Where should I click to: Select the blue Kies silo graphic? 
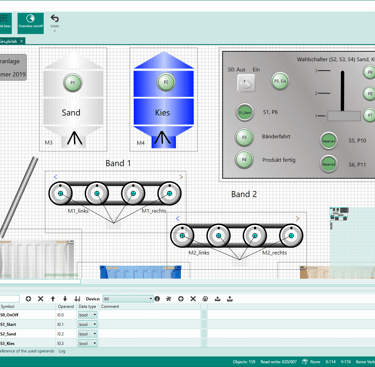(164, 99)
